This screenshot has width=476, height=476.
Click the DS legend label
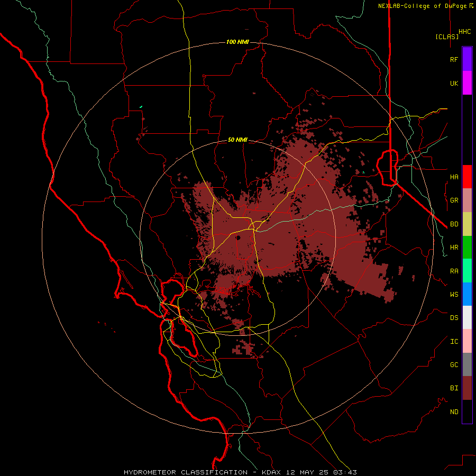pos(454,318)
